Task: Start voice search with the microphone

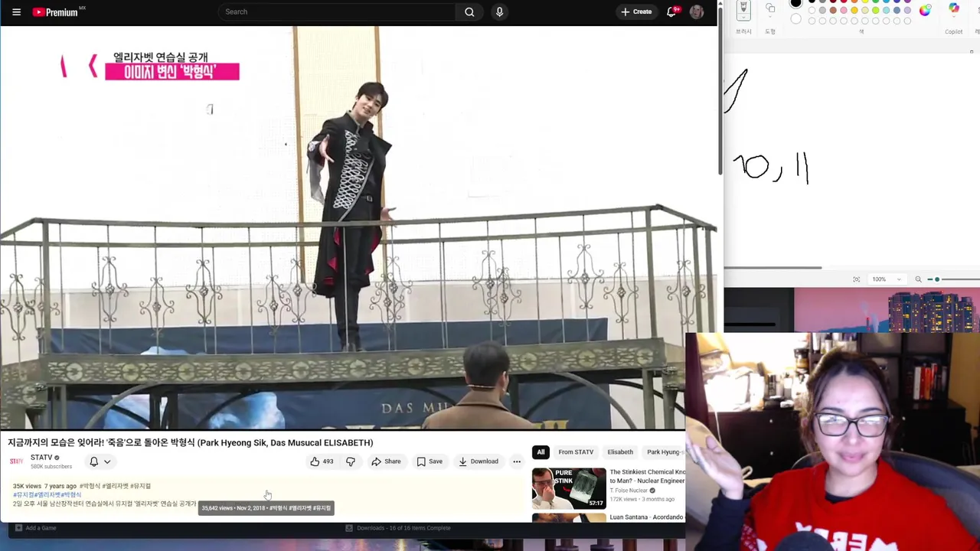Action: click(x=499, y=11)
